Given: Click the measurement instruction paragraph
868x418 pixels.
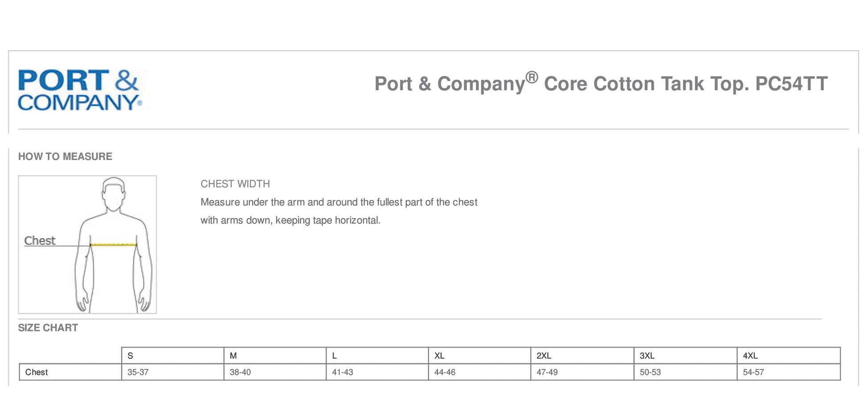Looking at the screenshot, I should click(x=339, y=211).
